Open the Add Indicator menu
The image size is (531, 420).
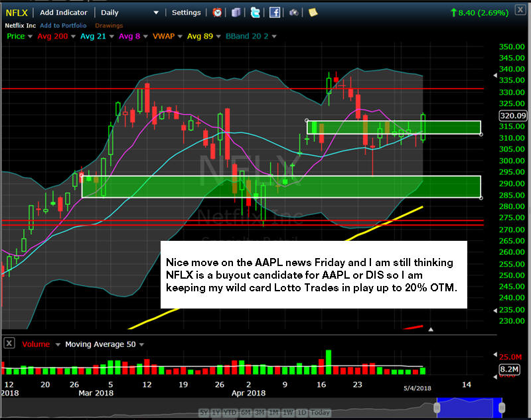click(x=64, y=12)
